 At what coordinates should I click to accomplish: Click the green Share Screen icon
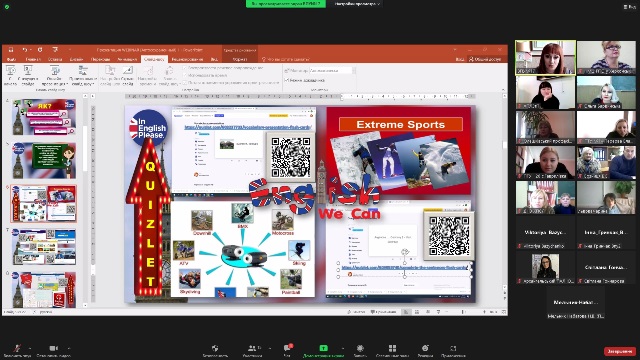coord(324,348)
